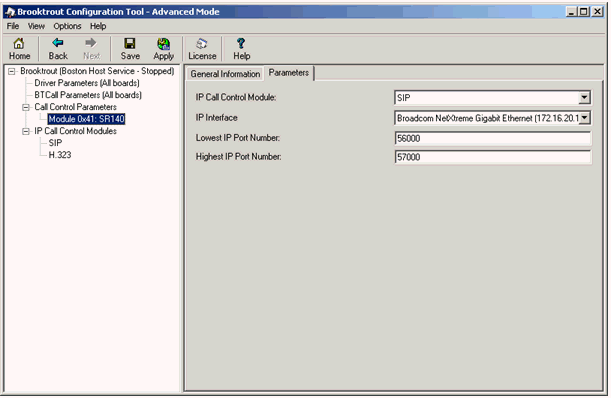Click the 'Highest IP Port Number:' label
Image resolution: width=611 pixels, height=398 pixels.
[238, 157]
